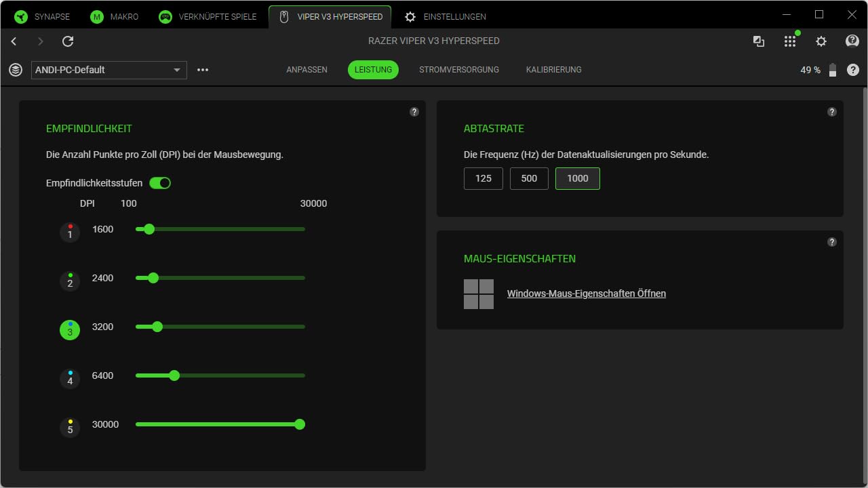Select sensitivity stage 5
Image resolution: width=868 pixels, height=488 pixels.
tap(70, 427)
